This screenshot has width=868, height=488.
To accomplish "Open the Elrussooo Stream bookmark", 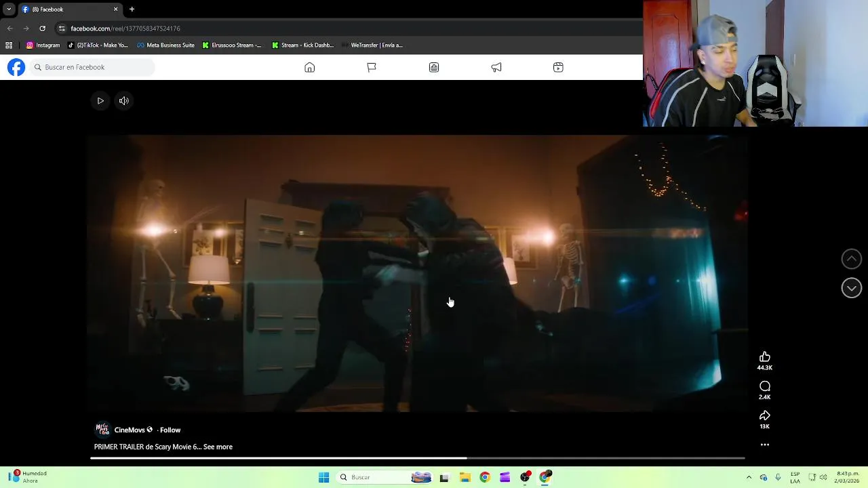I will point(232,45).
